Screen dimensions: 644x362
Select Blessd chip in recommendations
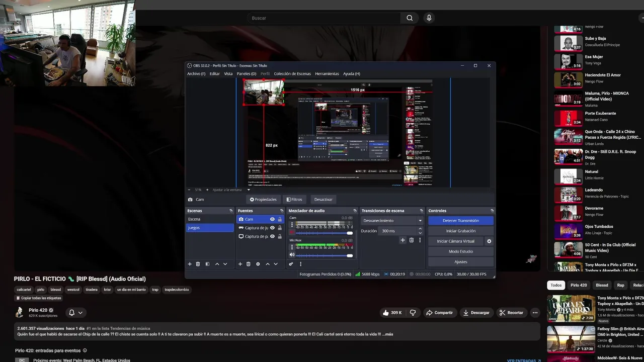click(602, 285)
